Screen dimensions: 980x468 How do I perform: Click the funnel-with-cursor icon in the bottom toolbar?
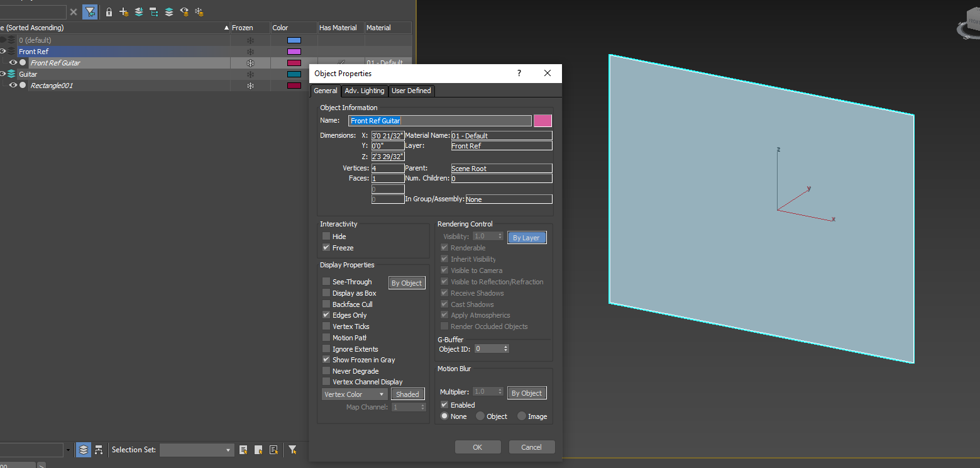[292, 450]
